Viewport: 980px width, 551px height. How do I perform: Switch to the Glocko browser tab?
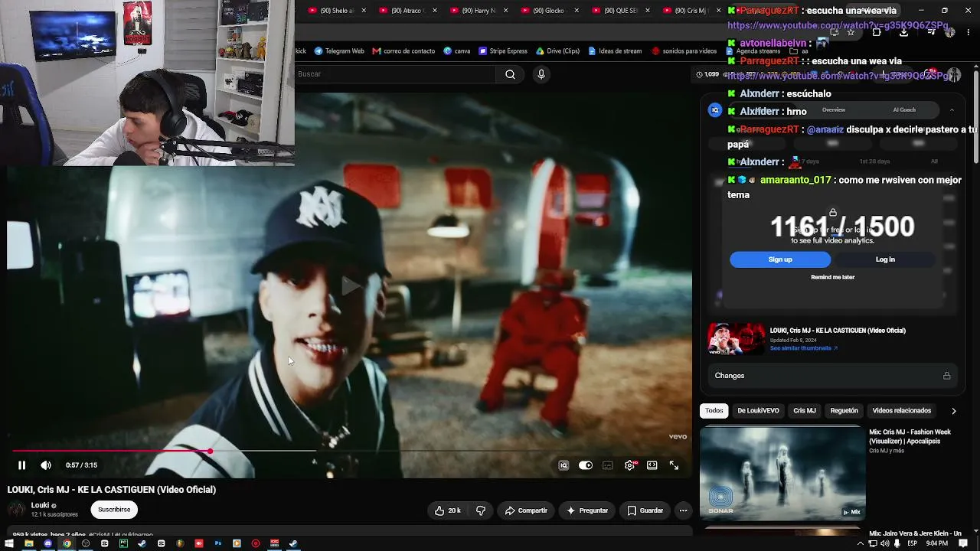548,11
